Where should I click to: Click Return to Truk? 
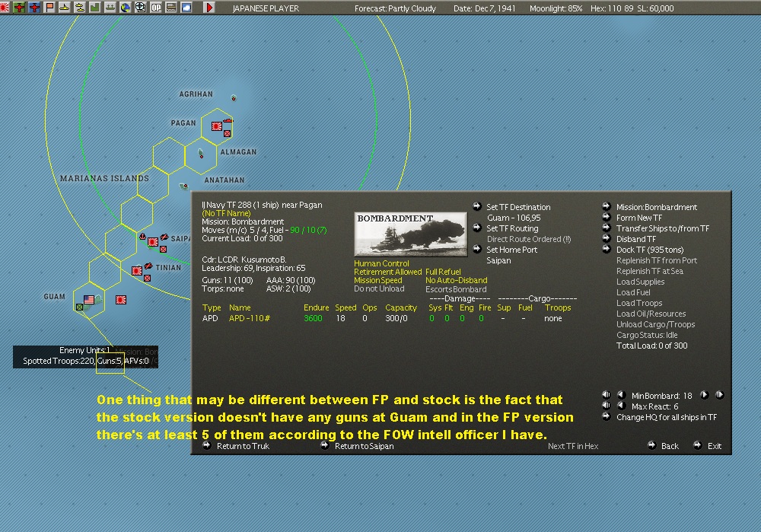(243, 446)
